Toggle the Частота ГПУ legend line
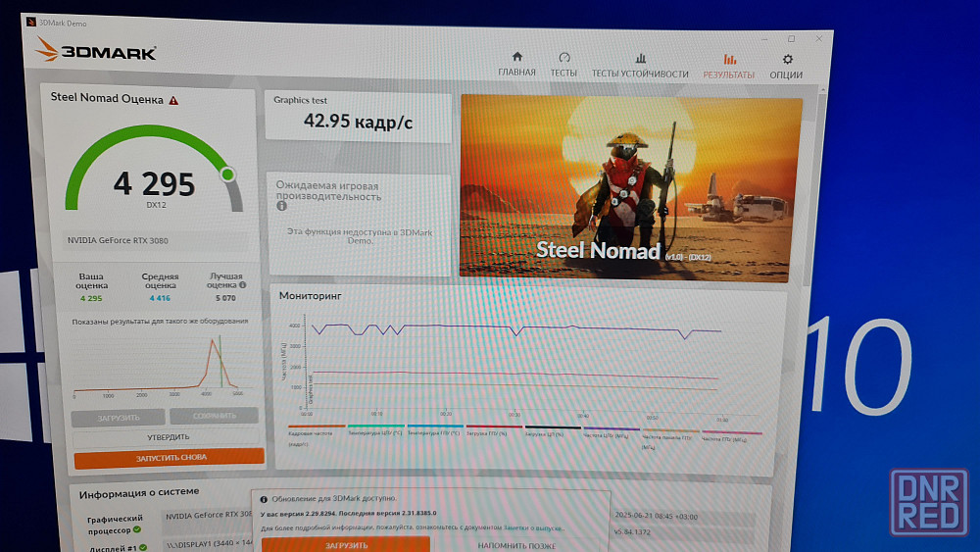 click(731, 435)
